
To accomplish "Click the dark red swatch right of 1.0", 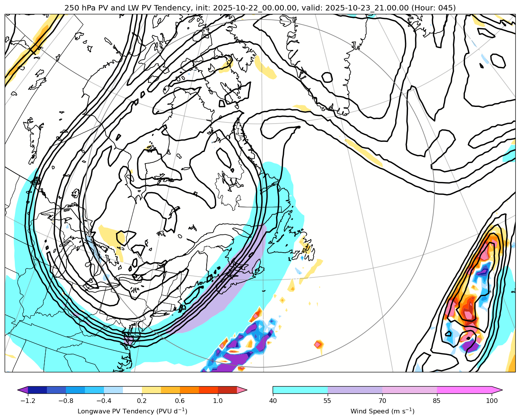I will tap(227, 390).
